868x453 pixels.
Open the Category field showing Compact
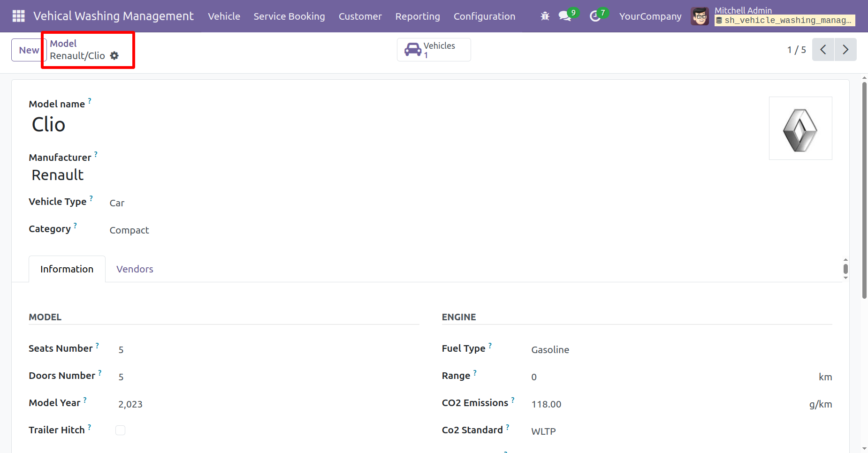pos(129,230)
